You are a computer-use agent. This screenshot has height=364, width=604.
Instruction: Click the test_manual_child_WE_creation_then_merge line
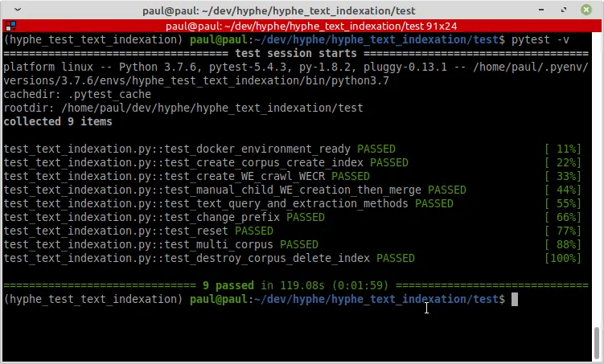point(234,190)
